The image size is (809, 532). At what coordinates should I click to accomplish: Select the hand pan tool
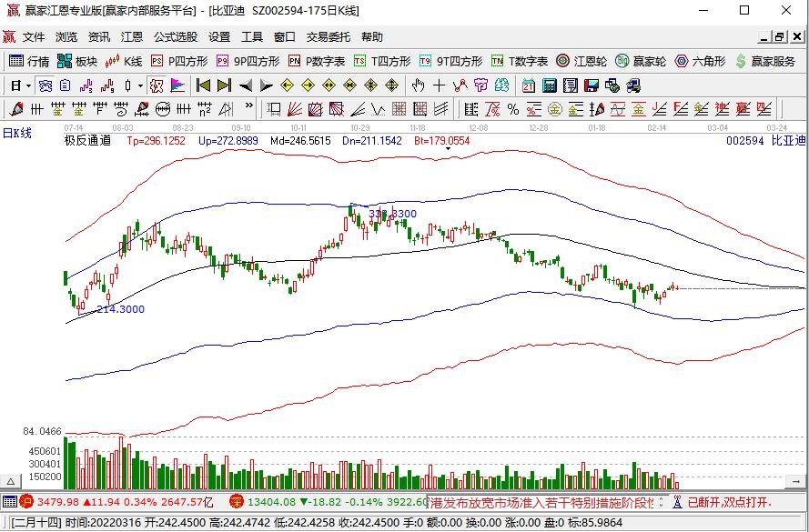[x=418, y=85]
